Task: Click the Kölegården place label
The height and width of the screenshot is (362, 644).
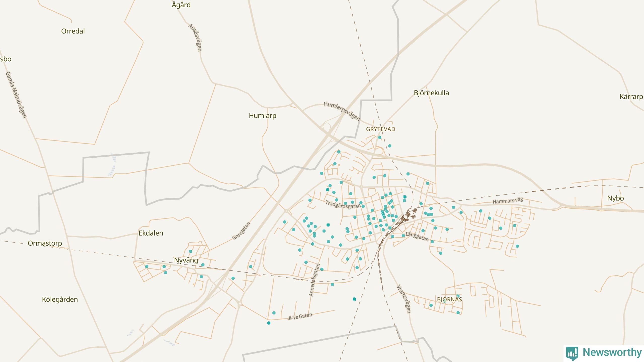Action: pyautogui.click(x=60, y=300)
